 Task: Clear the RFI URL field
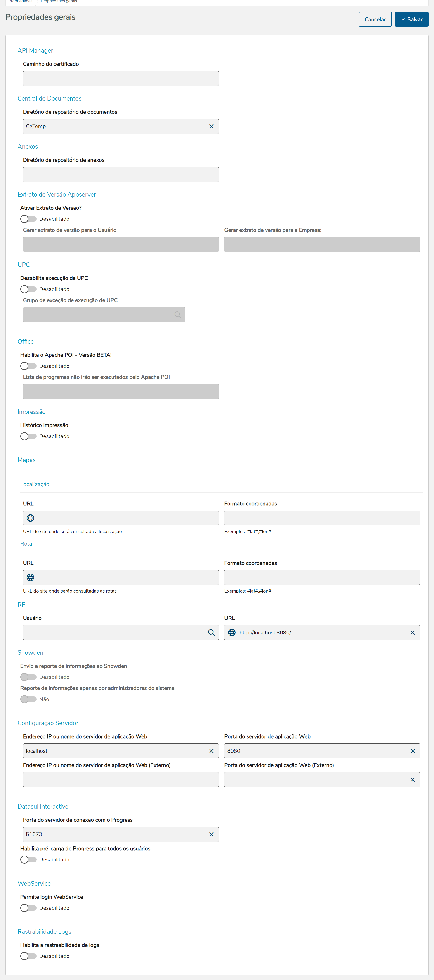pyautogui.click(x=412, y=632)
